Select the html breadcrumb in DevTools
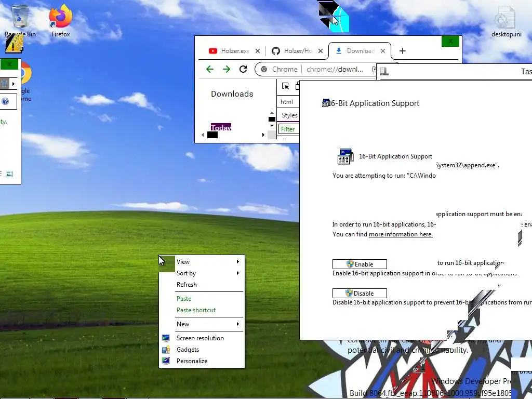This screenshot has height=399, width=532. [x=287, y=102]
